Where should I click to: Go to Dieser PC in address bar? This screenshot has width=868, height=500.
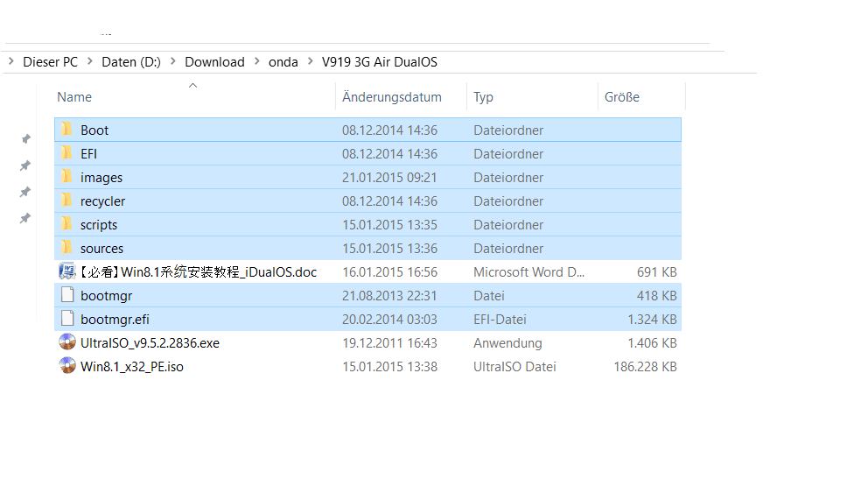[x=51, y=62]
